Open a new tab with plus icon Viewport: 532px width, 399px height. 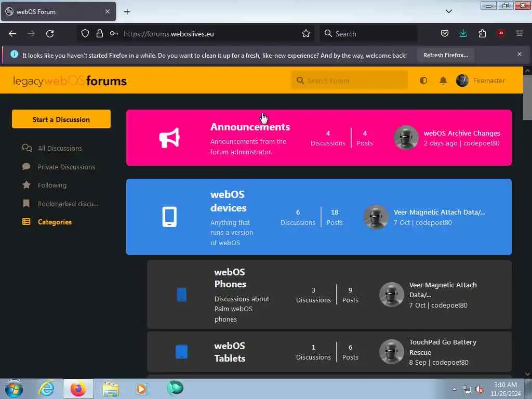[x=127, y=12]
